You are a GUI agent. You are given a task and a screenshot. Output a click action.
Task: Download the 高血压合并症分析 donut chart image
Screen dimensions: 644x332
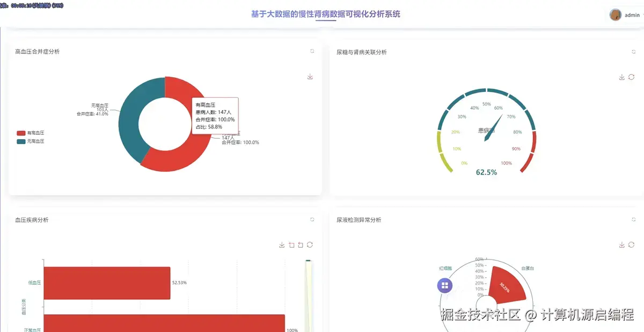point(310,77)
